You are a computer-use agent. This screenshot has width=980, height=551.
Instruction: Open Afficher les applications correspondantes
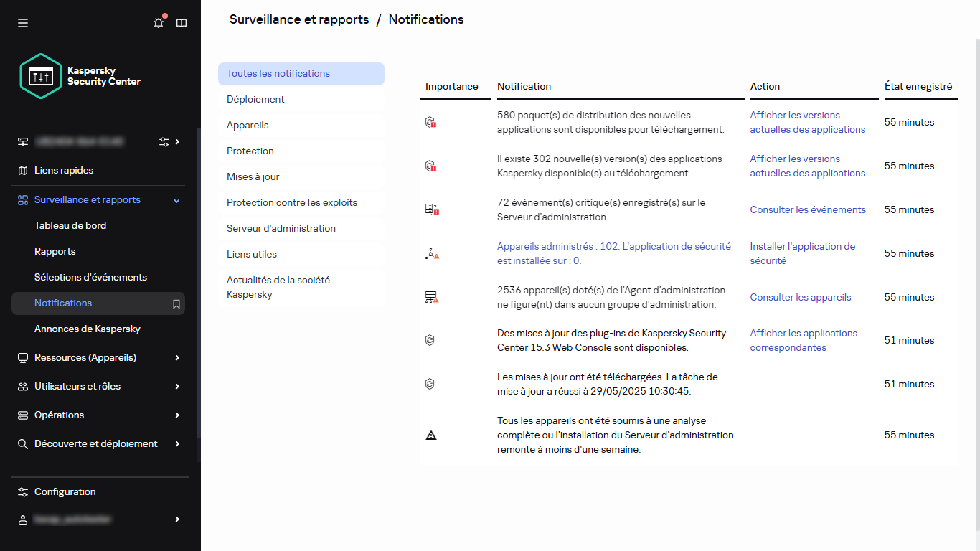[x=804, y=340]
